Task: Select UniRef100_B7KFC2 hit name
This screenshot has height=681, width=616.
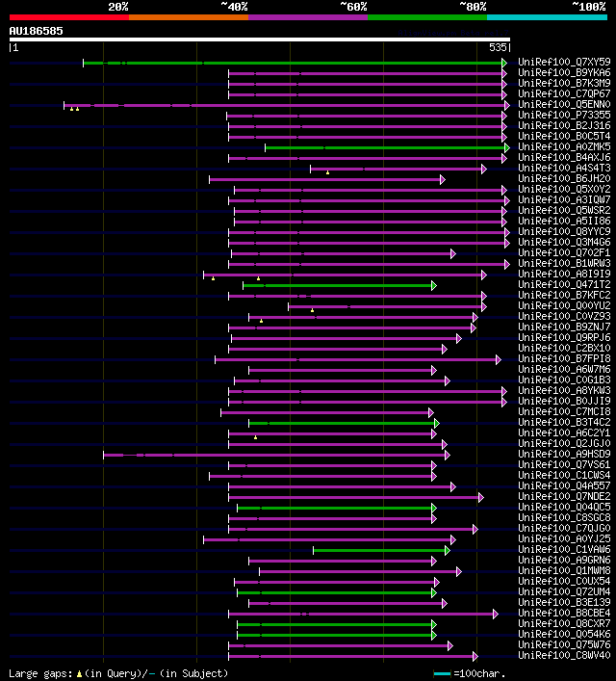Action: [x=564, y=296]
